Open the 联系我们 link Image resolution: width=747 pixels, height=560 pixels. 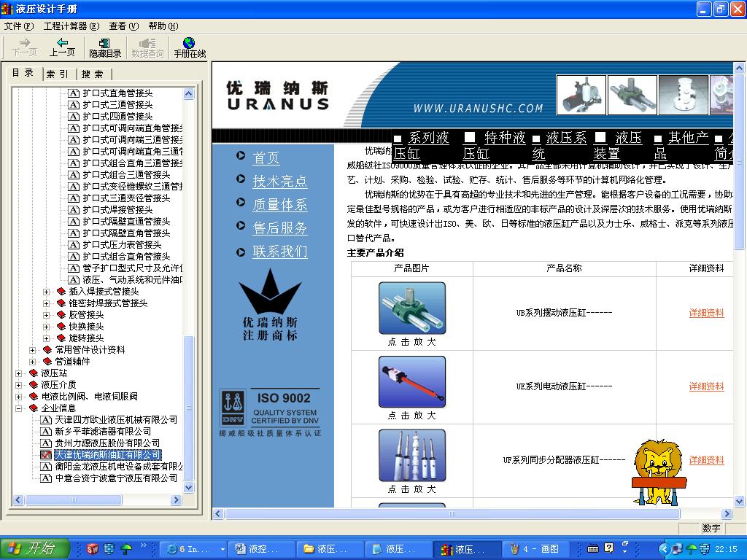pos(279,252)
